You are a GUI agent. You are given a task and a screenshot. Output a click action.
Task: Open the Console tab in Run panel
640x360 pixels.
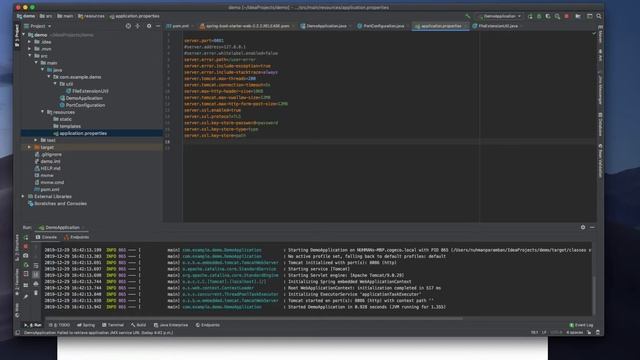[46, 237]
